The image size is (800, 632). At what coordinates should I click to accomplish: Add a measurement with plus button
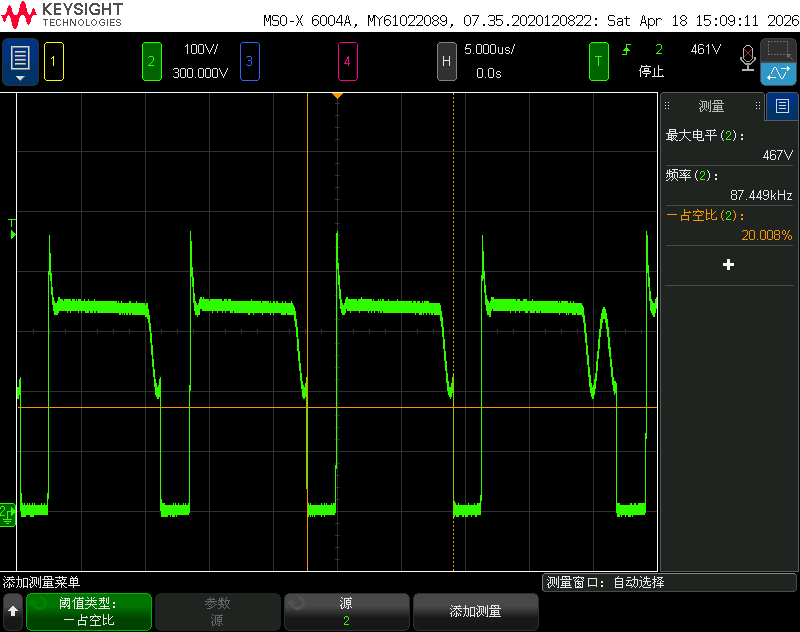point(729,265)
